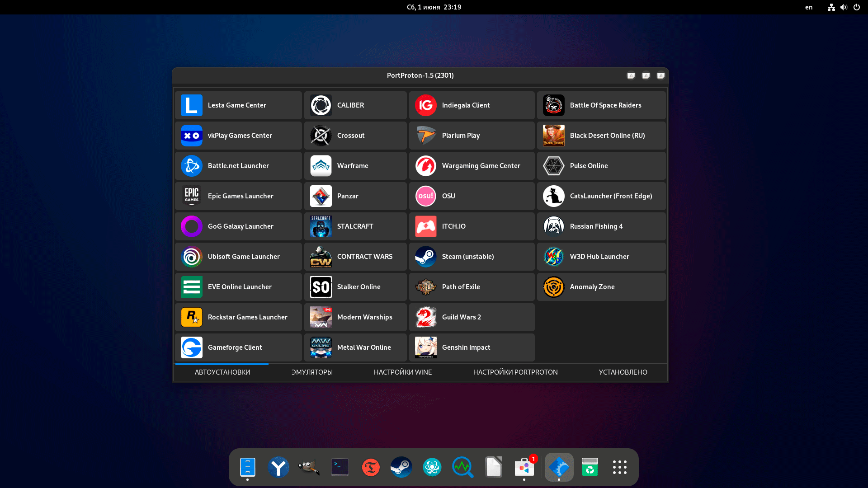Open НАСТРОЙКИ PORTPROTON settings
This screenshot has height=488, width=868.
click(x=515, y=372)
